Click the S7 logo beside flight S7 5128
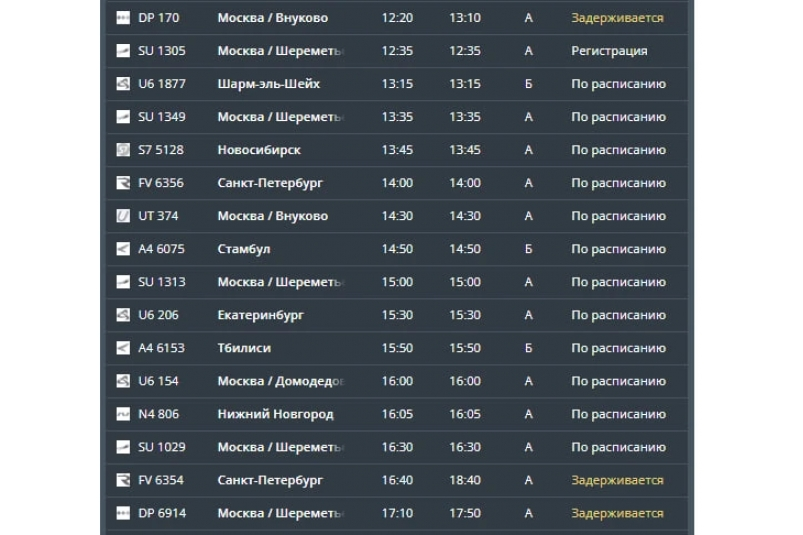The width and height of the screenshot is (803, 535). point(123,150)
